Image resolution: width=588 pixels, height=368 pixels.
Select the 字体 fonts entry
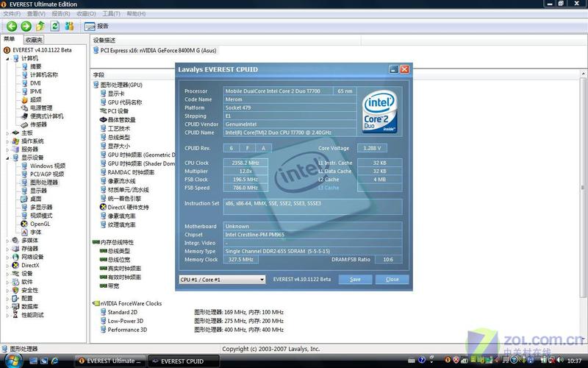[35, 232]
